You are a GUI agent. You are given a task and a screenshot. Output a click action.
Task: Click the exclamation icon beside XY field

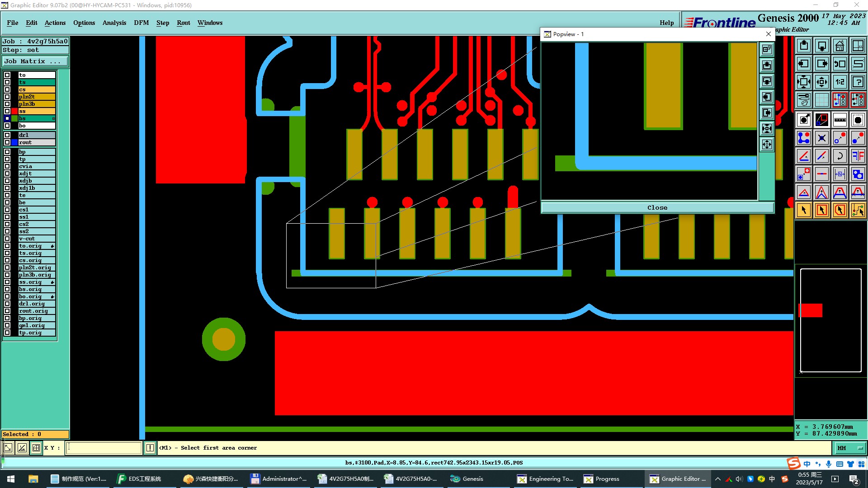[x=150, y=448]
